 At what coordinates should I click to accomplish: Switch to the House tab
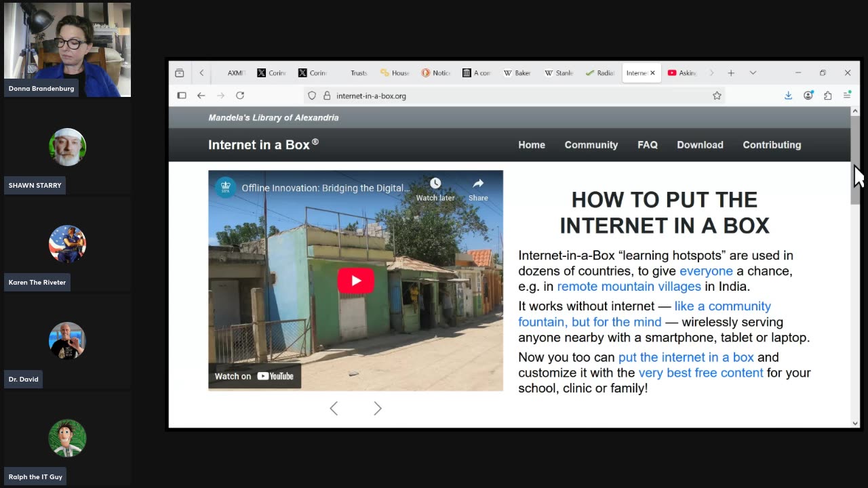[x=395, y=73]
